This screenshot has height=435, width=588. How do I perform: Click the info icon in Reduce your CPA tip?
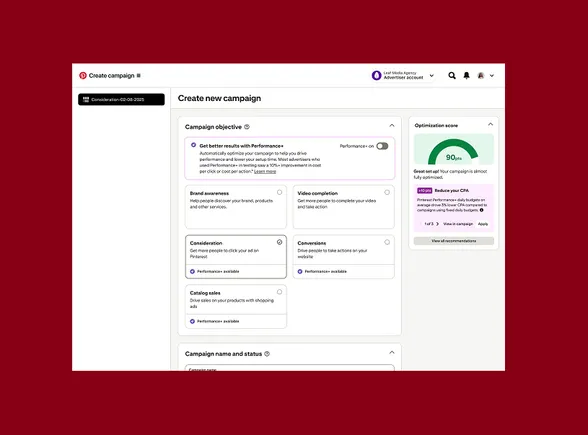point(482,210)
